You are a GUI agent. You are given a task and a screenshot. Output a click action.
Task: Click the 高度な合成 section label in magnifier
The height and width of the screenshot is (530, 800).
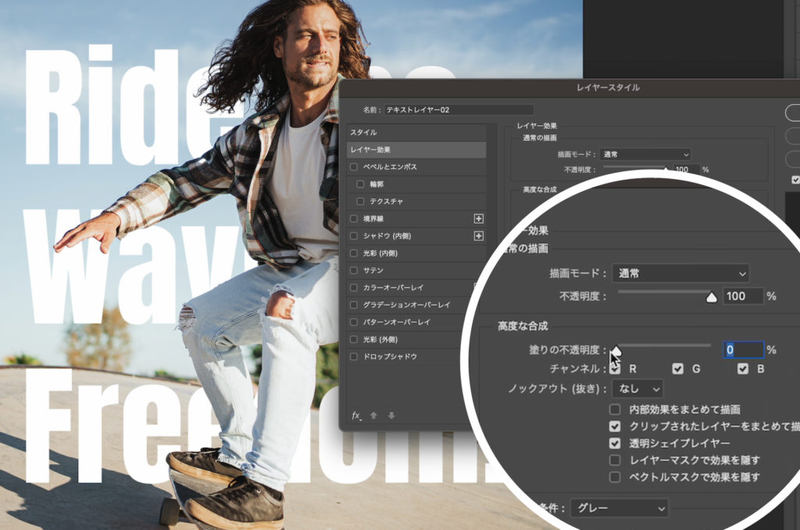pos(523,326)
